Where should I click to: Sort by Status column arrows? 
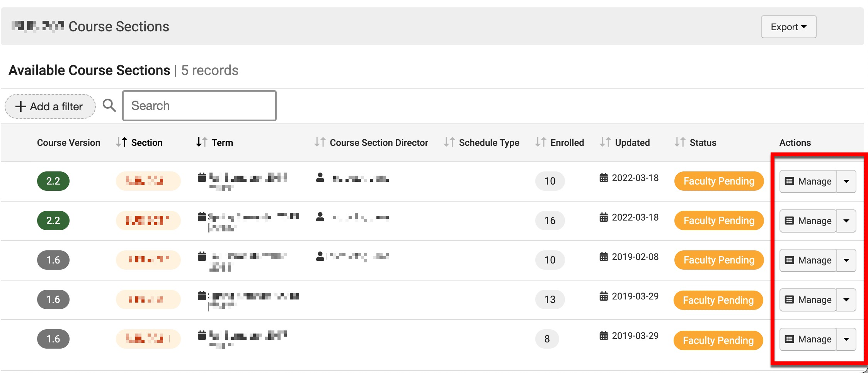[x=679, y=142]
